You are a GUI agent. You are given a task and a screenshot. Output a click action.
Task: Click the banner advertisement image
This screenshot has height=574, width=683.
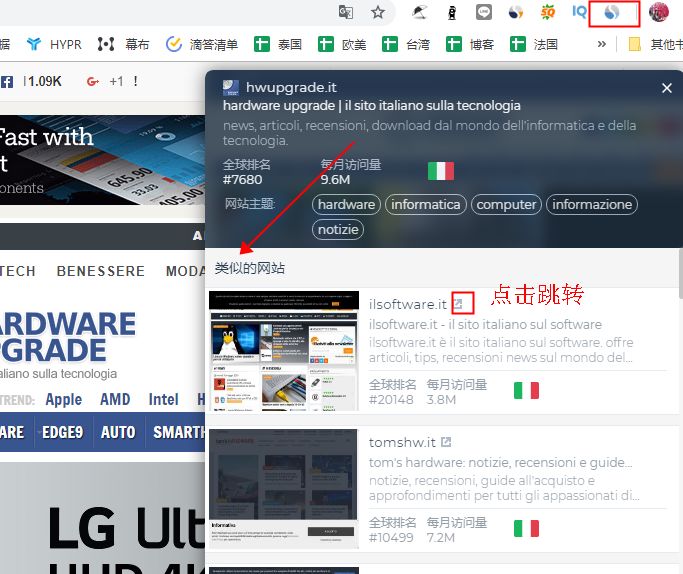102,160
